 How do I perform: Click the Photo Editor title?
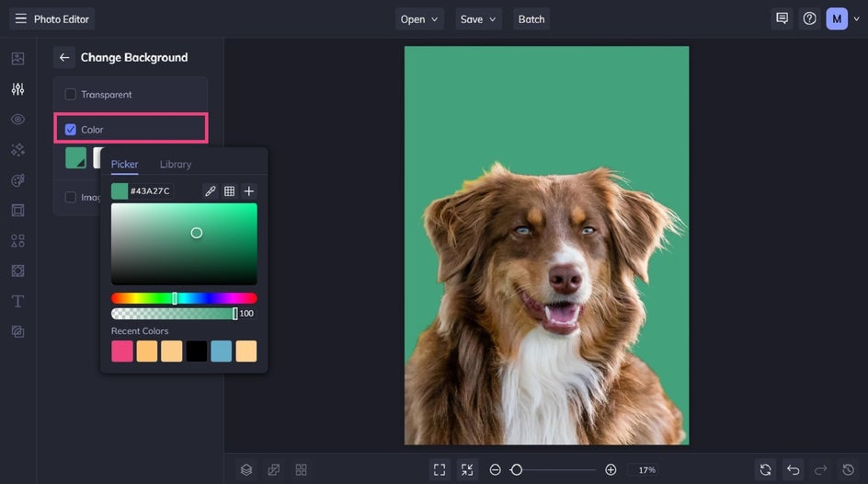pyautogui.click(x=62, y=18)
